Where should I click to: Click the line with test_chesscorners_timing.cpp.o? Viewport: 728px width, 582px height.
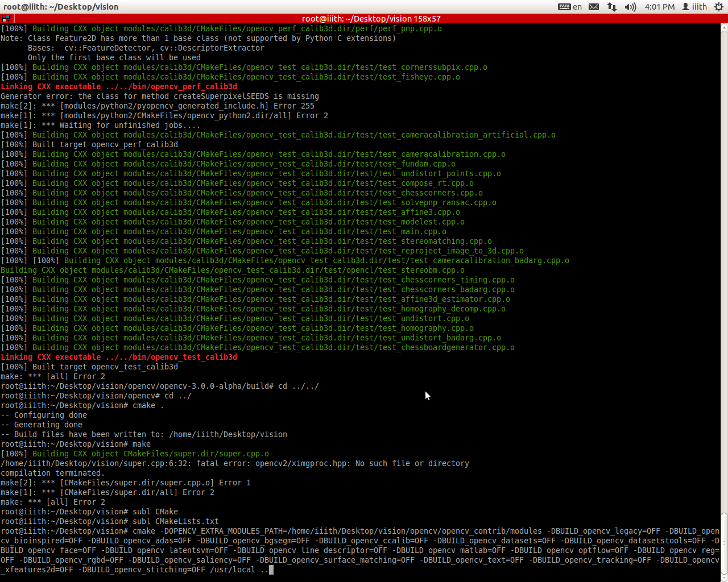(258, 280)
